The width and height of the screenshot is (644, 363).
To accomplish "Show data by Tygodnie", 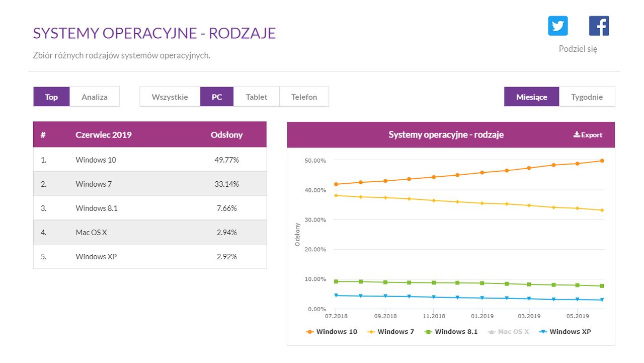I will (x=587, y=97).
